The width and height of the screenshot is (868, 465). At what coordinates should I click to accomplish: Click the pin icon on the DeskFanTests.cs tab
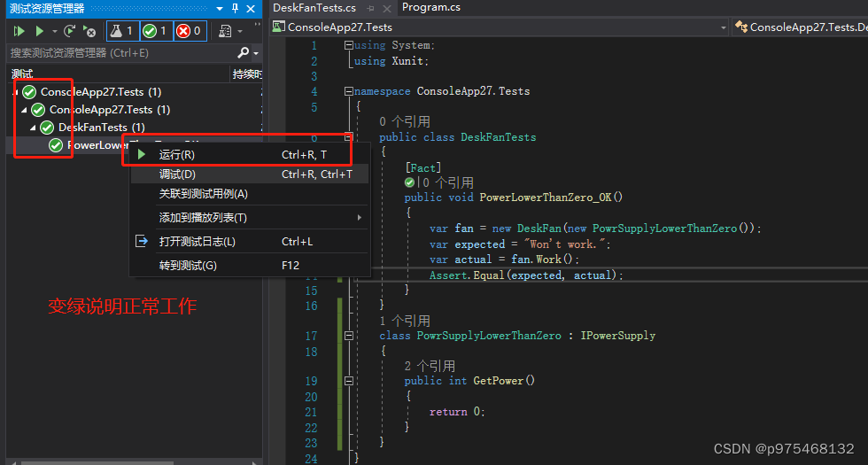(x=370, y=8)
